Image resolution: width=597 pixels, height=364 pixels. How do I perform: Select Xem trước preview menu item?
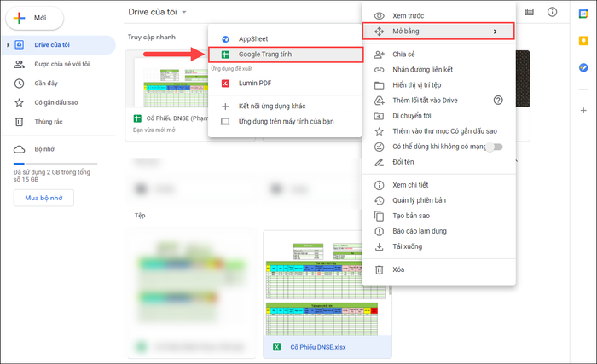438,15
